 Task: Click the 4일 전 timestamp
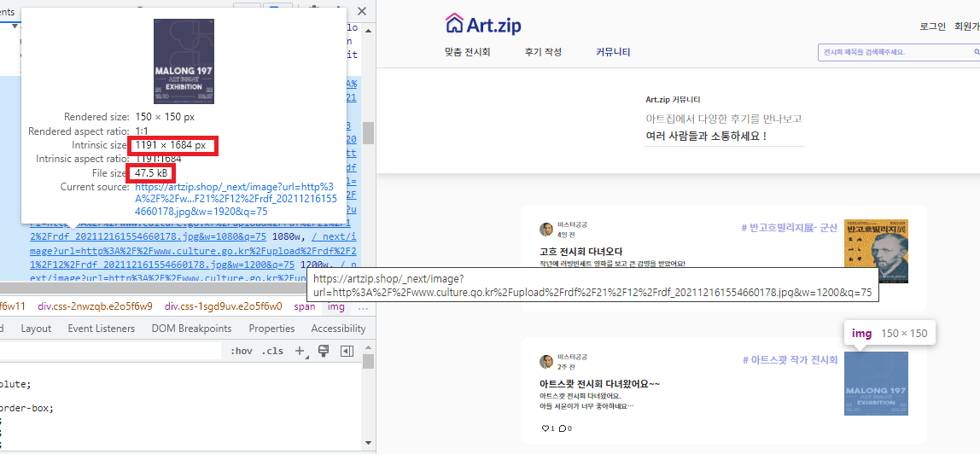coord(566,235)
